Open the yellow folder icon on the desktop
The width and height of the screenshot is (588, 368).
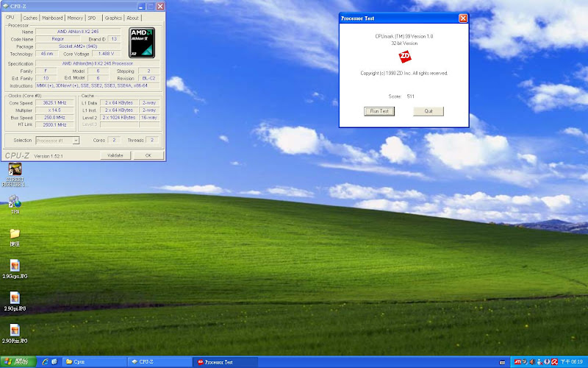pos(15,233)
